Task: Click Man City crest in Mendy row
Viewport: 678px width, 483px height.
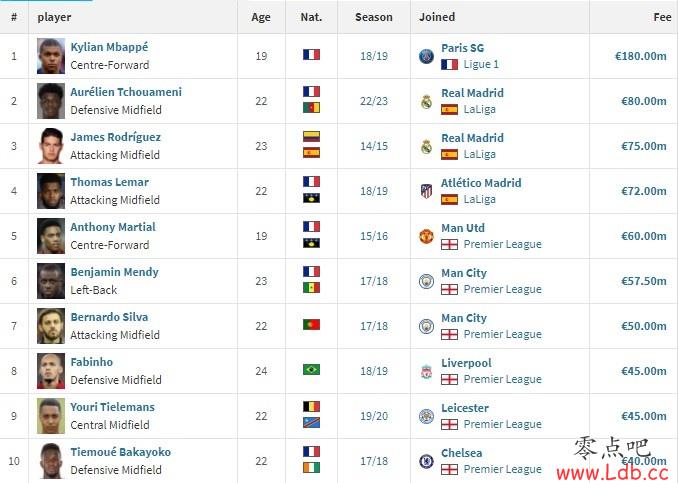Action: tap(426, 281)
